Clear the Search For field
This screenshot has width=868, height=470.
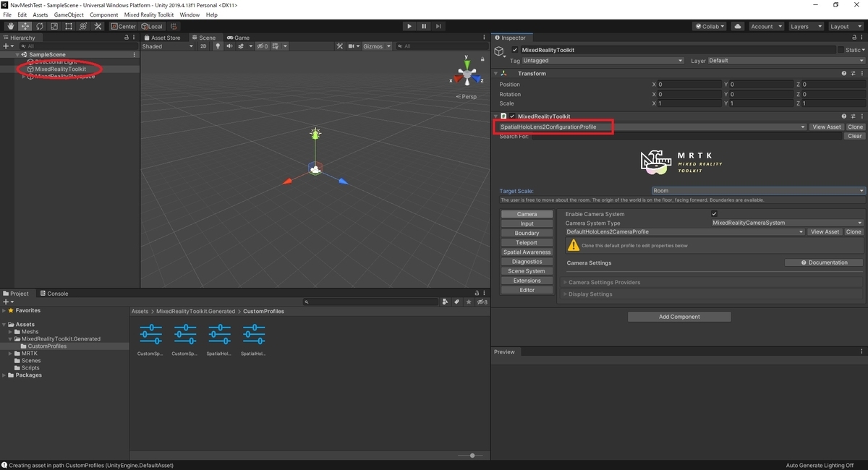coord(855,136)
